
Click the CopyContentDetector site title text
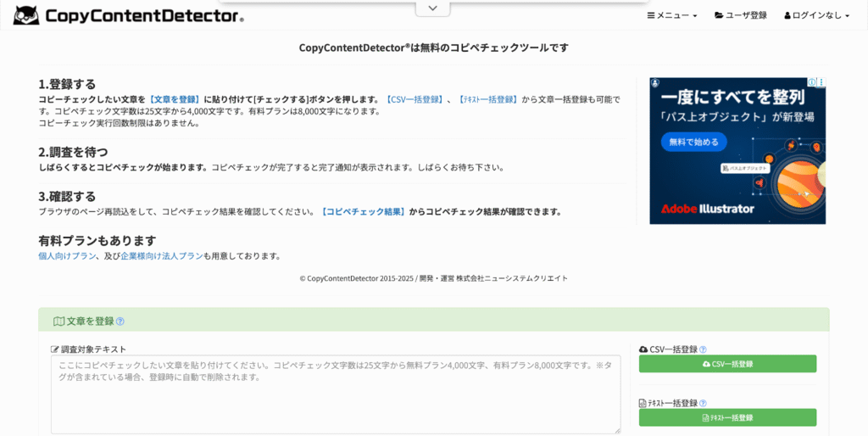[x=144, y=16]
